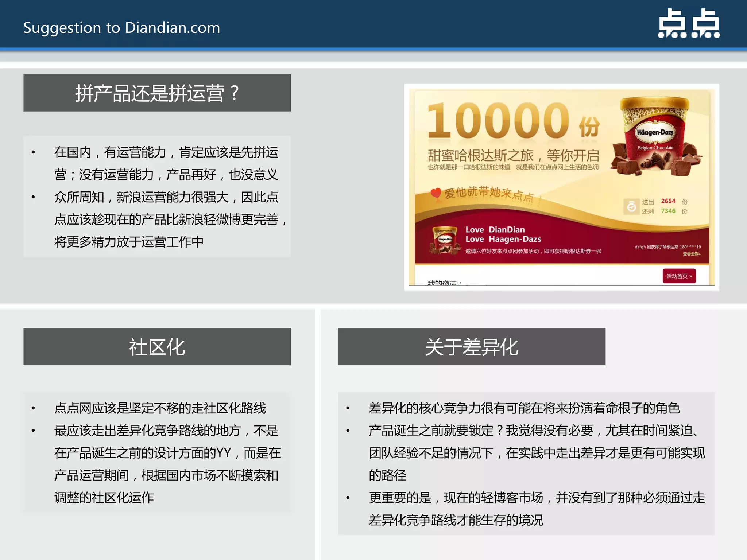Click the bullet starting '众所周知，新浪运营能力很强大'
The height and width of the screenshot is (560, 747).
click(171, 219)
